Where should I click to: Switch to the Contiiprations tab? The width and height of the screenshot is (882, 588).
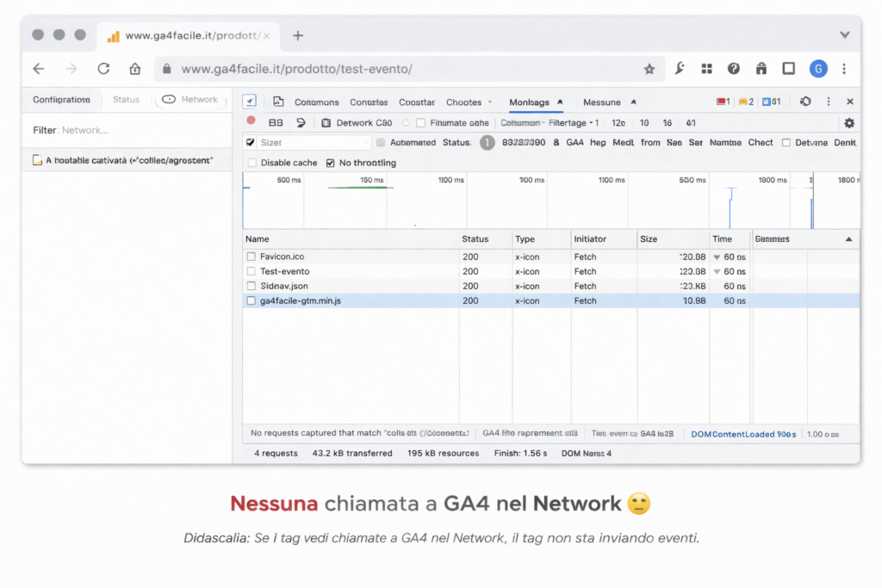pyautogui.click(x=61, y=100)
